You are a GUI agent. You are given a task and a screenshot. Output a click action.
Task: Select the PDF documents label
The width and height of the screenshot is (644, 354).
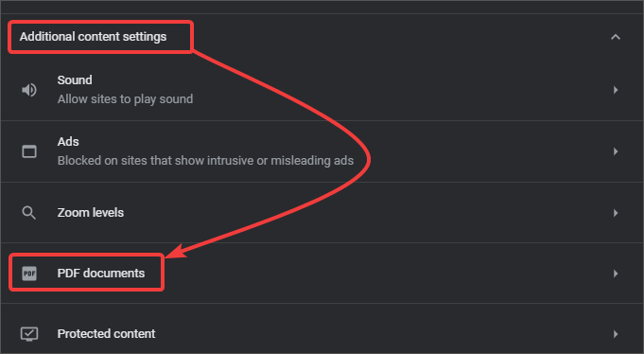point(101,273)
